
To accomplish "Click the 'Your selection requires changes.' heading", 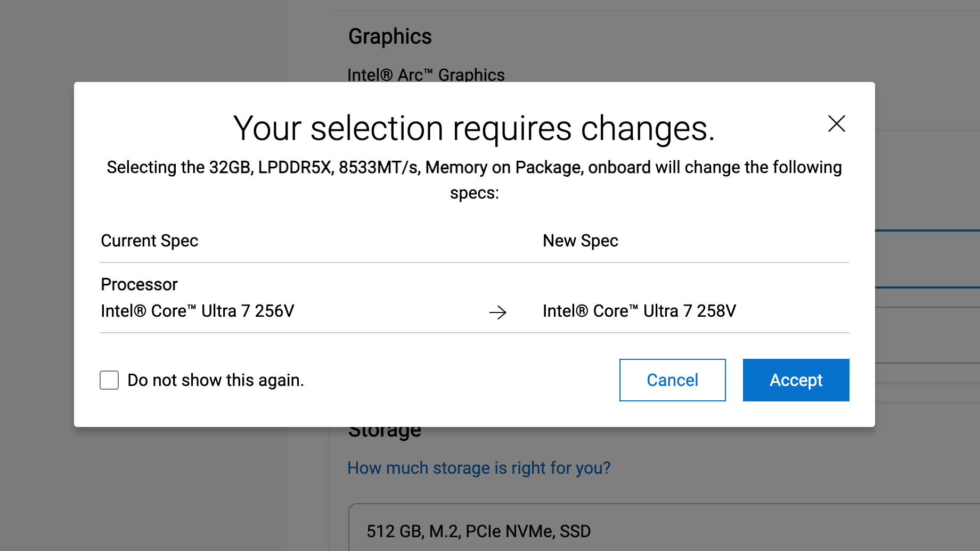I will coord(473,129).
